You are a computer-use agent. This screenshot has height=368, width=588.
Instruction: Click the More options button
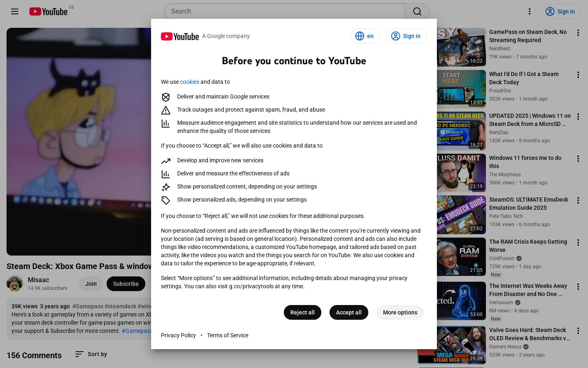[400, 312]
